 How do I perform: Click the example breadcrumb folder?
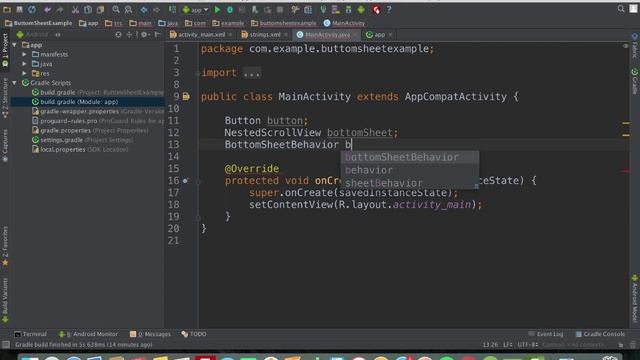pyautogui.click(x=228, y=23)
